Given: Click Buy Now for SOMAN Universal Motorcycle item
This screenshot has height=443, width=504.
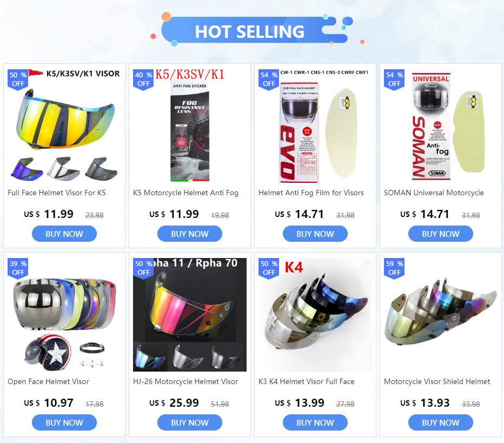Looking at the screenshot, I should point(440,234).
